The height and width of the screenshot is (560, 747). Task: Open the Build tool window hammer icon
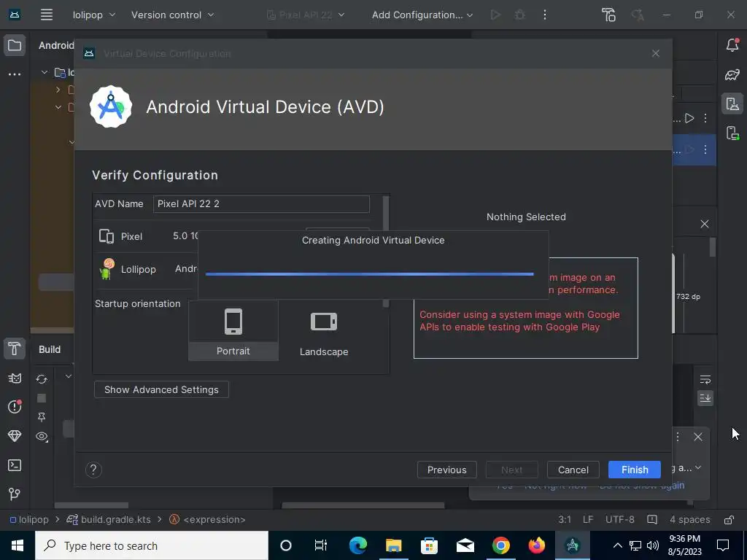[x=15, y=349]
